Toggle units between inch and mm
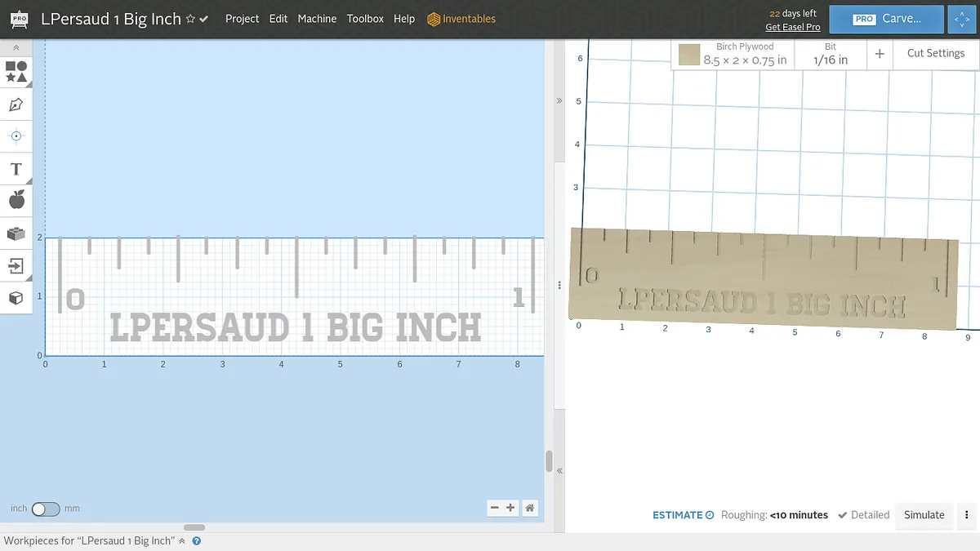This screenshot has width=980, height=551. tap(46, 509)
